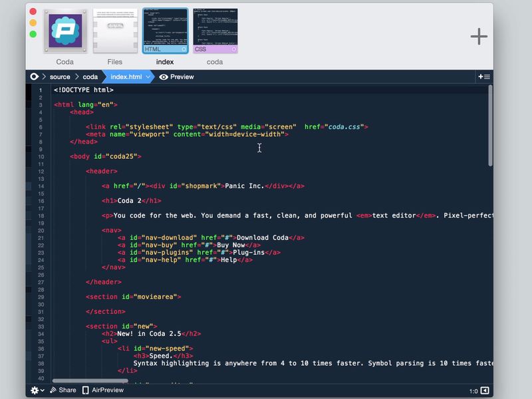Click the Share broadcast icon
532x399 pixels.
click(x=53, y=390)
